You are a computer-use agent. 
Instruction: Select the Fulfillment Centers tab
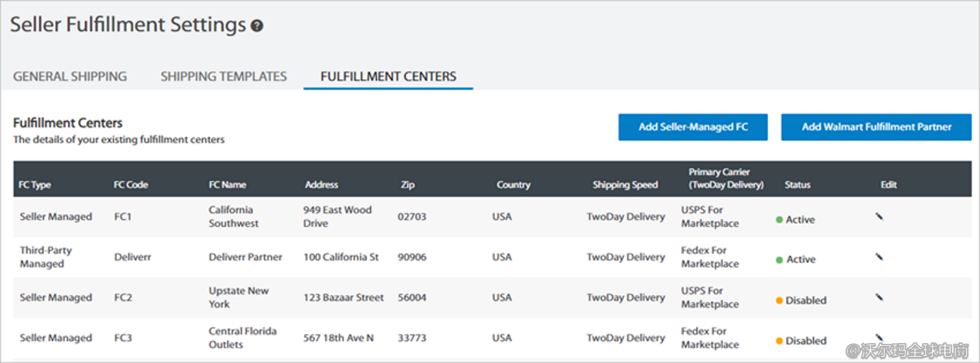coord(388,76)
